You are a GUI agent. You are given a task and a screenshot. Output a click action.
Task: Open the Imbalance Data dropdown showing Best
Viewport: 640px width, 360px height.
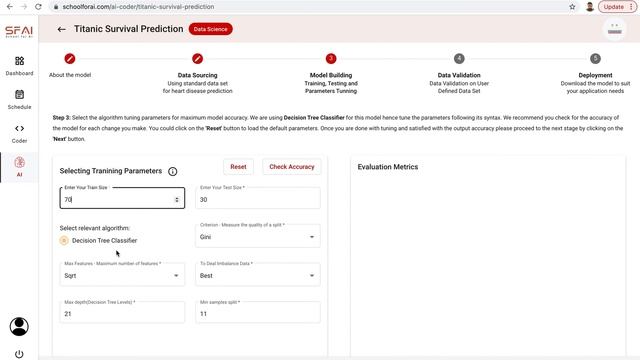click(x=258, y=275)
